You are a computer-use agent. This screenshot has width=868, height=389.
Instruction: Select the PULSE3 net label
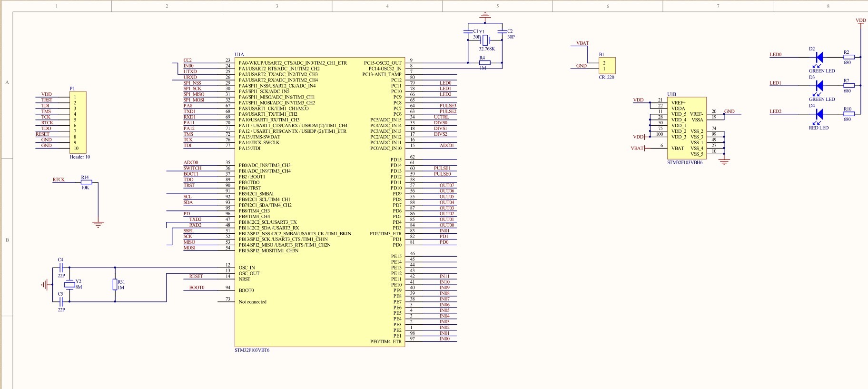click(x=448, y=106)
